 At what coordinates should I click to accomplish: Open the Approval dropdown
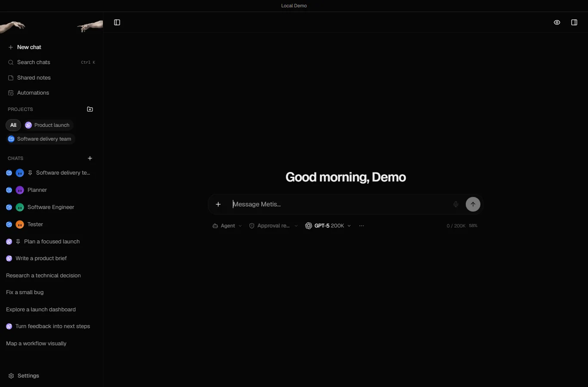pos(273,226)
